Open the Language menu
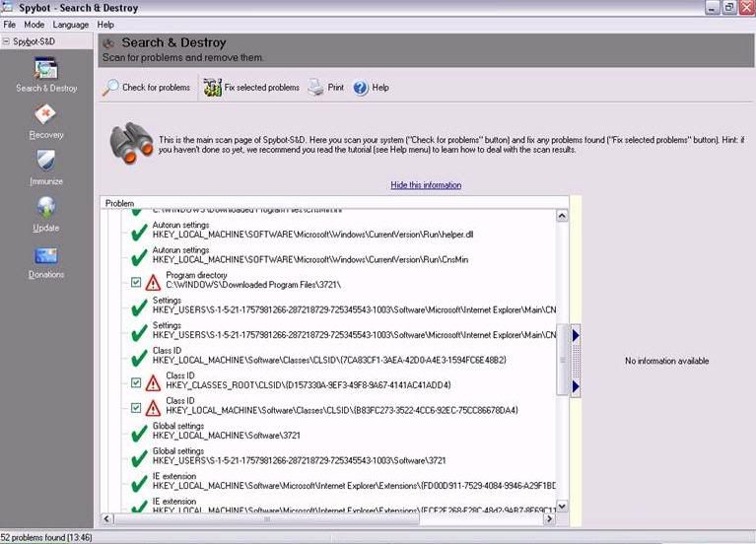756x544 pixels. [70, 24]
